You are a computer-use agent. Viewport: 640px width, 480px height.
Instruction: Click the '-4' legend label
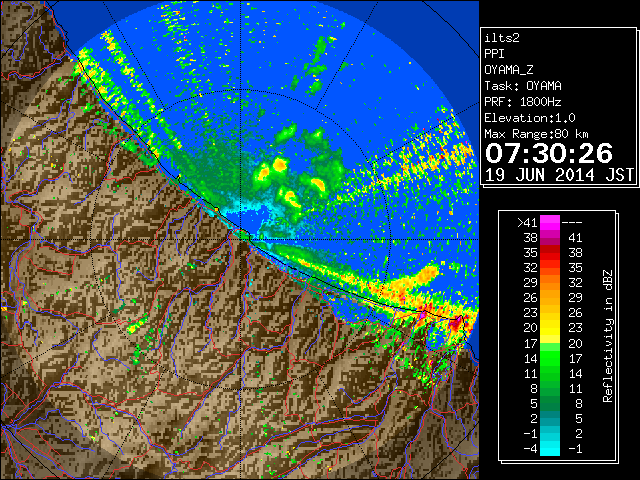(530, 449)
